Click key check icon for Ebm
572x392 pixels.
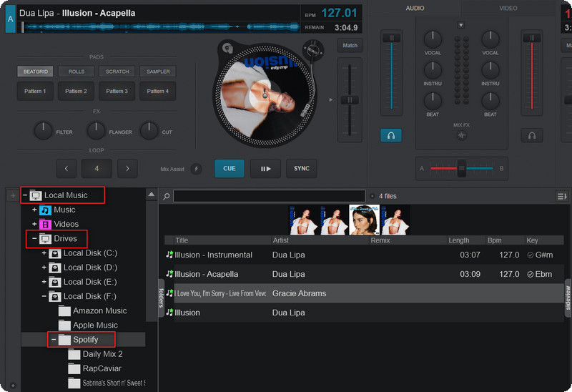point(530,275)
